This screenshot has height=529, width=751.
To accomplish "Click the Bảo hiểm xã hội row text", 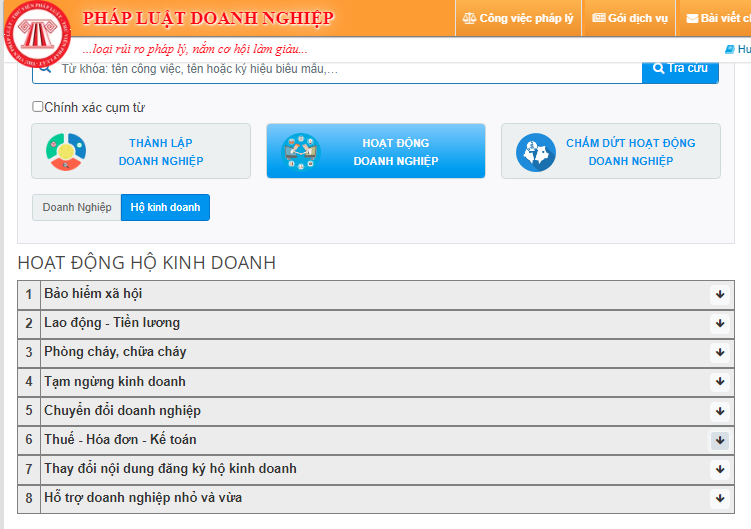I will pos(93,294).
